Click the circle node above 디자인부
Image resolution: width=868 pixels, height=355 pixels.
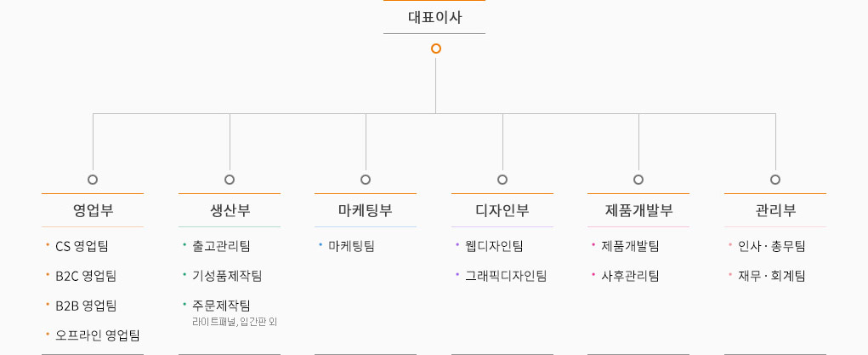(x=502, y=180)
